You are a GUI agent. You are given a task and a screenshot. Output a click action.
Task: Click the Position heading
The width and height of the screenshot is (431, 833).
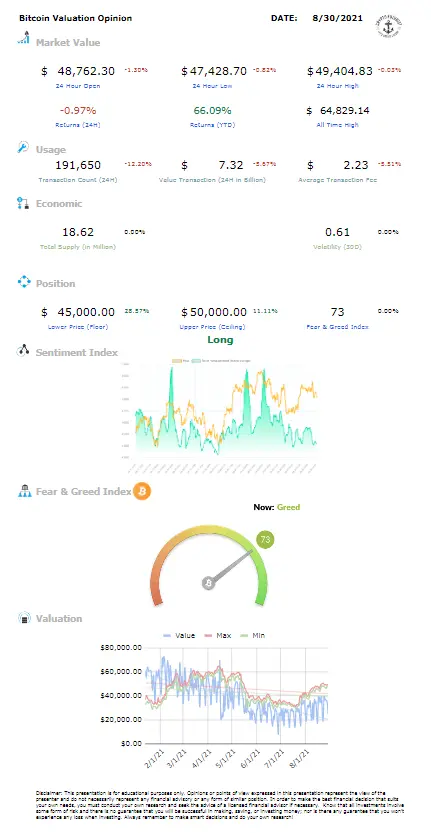click(x=55, y=283)
